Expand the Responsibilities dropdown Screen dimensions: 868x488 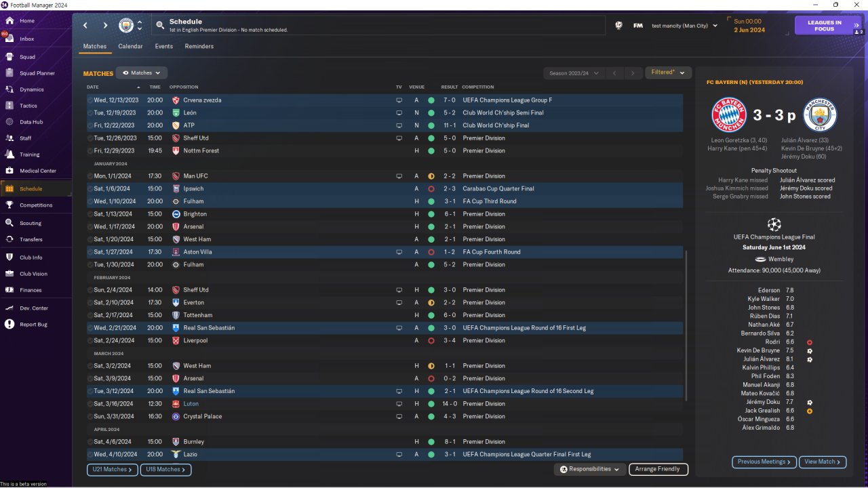(x=589, y=469)
